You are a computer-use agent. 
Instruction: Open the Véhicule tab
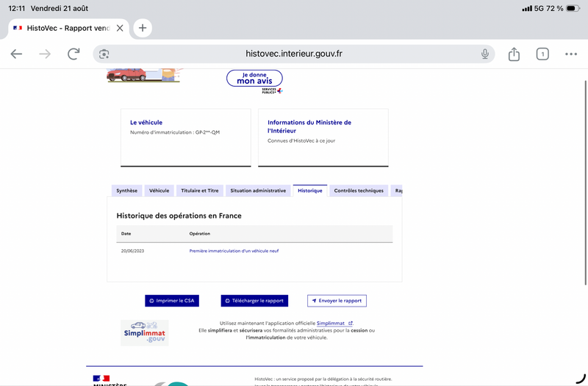[x=159, y=190]
